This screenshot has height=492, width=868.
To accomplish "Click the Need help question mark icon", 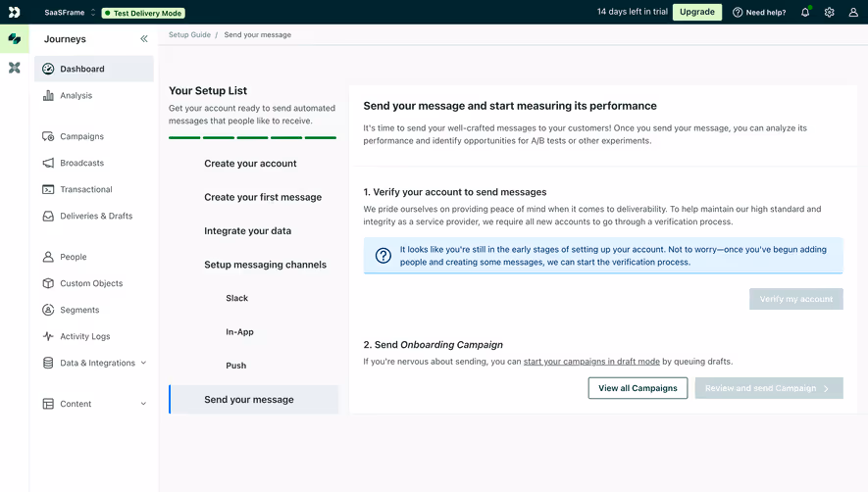I will coord(738,12).
